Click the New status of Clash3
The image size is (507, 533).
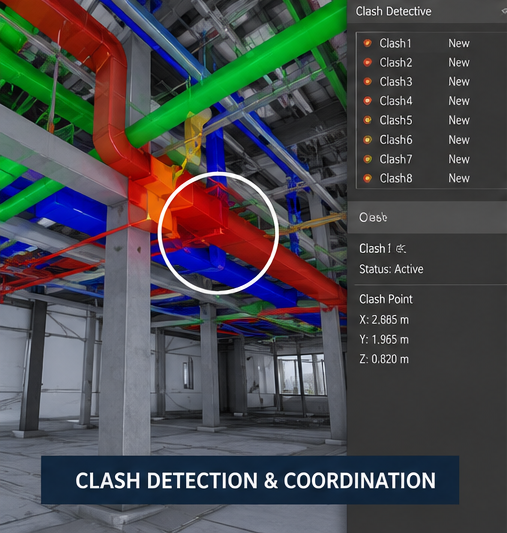click(x=459, y=82)
